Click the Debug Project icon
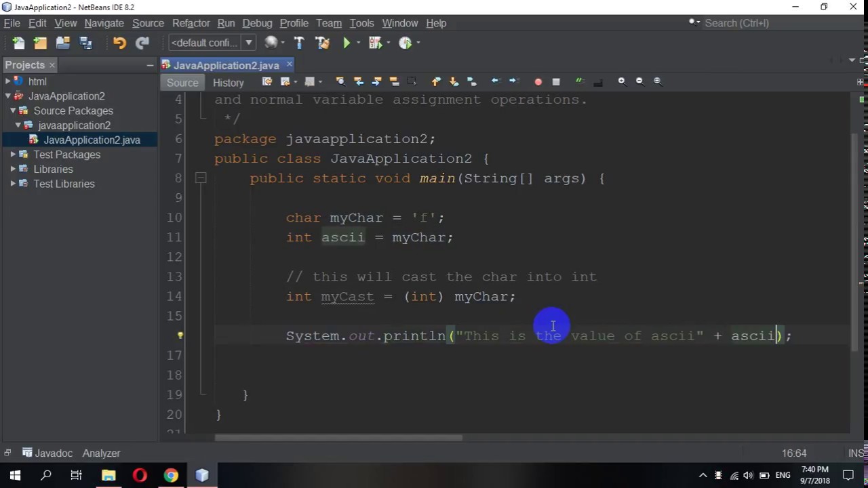The width and height of the screenshot is (868, 488). 375,43
